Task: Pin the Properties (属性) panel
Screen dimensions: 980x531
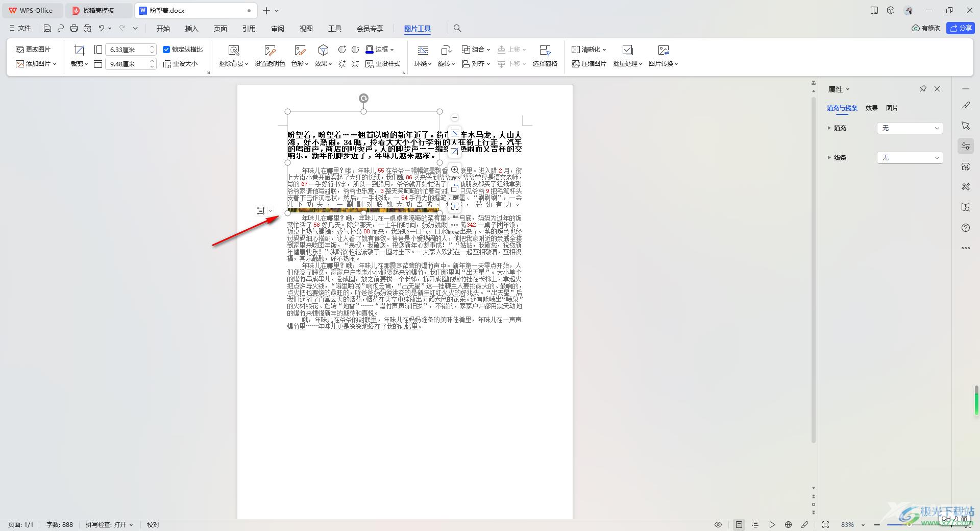Action: (x=923, y=89)
